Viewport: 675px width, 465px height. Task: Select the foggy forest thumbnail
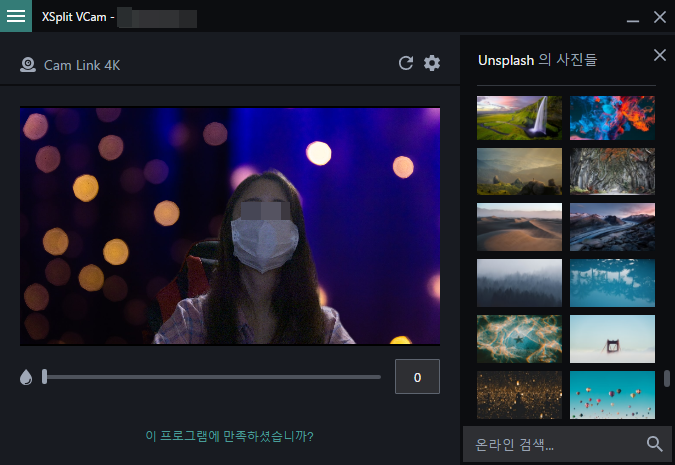point(519,283)
